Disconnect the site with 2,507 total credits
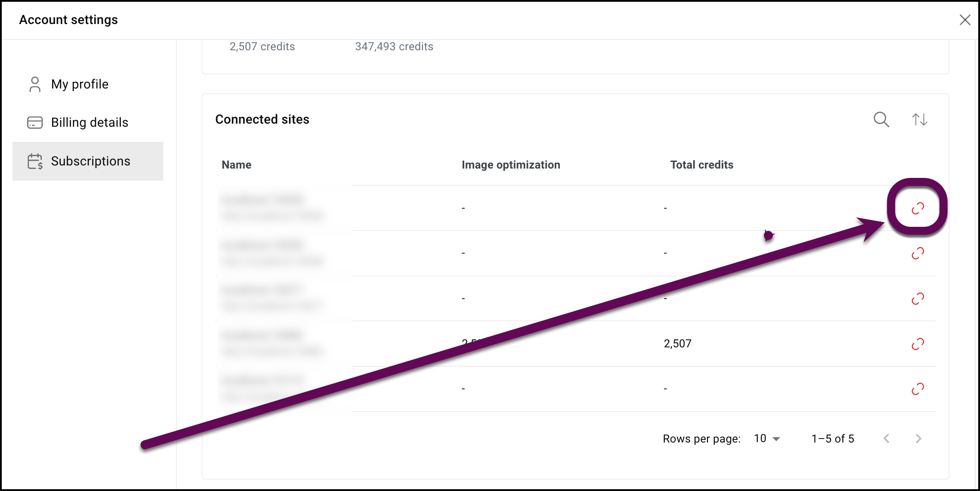980x491 pixels. (918, 344)
